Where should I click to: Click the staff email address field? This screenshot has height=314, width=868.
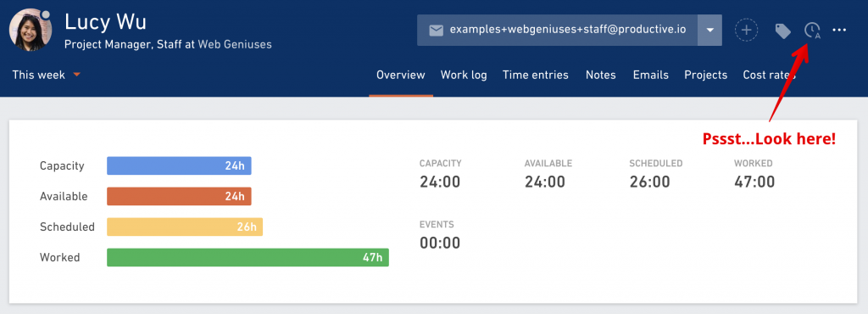pos(558,30)
